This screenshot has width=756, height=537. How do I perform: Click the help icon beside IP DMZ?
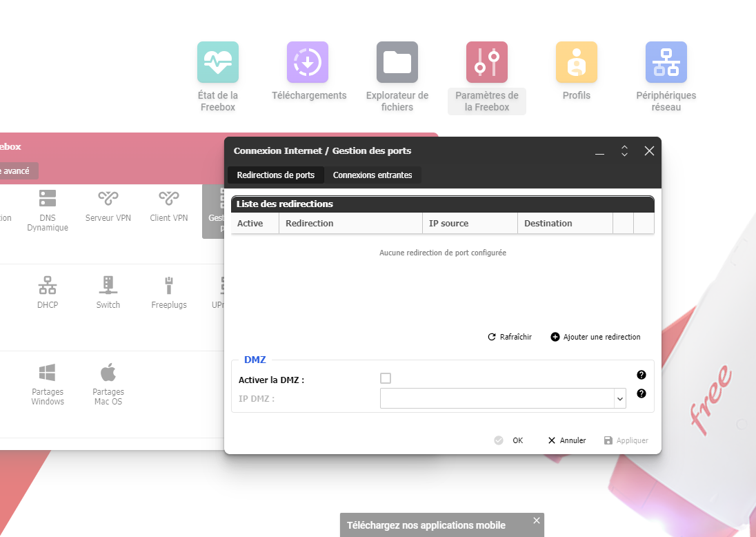pos(641,393)
